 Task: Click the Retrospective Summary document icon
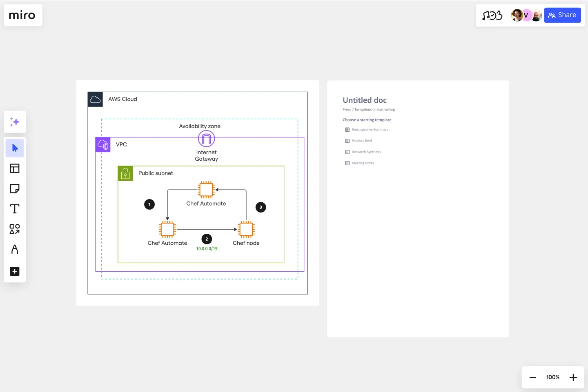coord(347,130)
